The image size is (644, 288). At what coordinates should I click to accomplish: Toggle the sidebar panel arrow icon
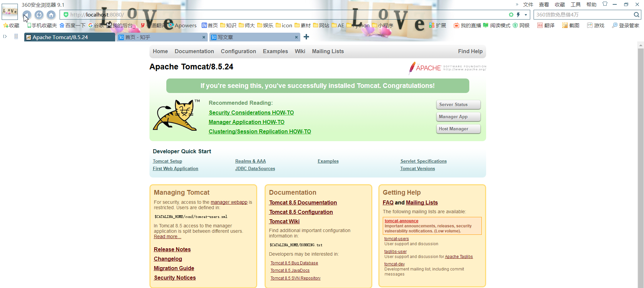pyautogui.click(x=5, y=36)
